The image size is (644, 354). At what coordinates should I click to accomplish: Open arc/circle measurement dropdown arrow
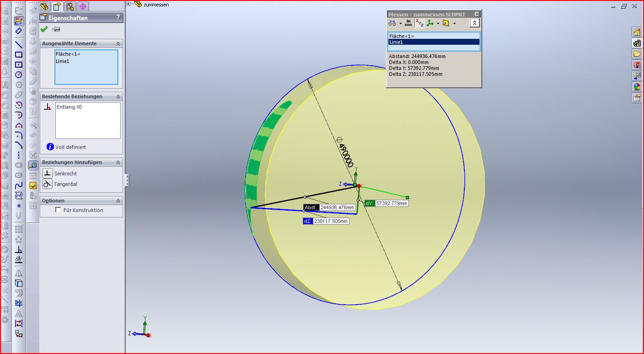(400, 23)
